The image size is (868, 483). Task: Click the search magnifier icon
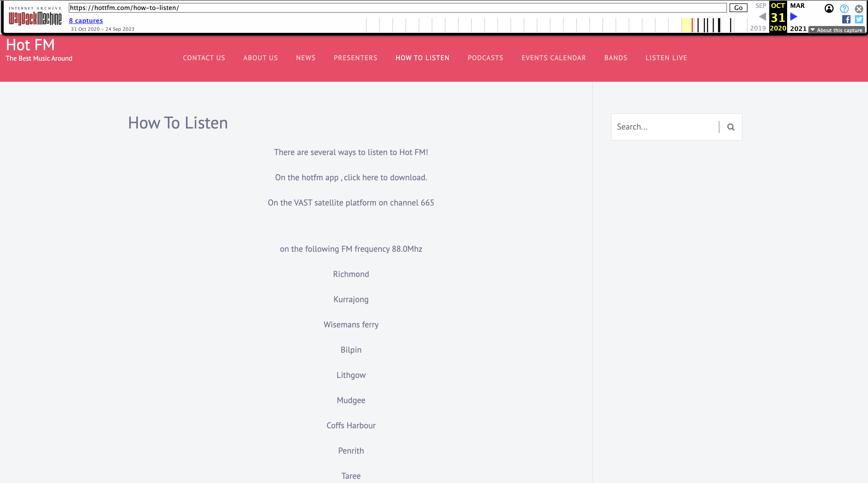(731, 127)
